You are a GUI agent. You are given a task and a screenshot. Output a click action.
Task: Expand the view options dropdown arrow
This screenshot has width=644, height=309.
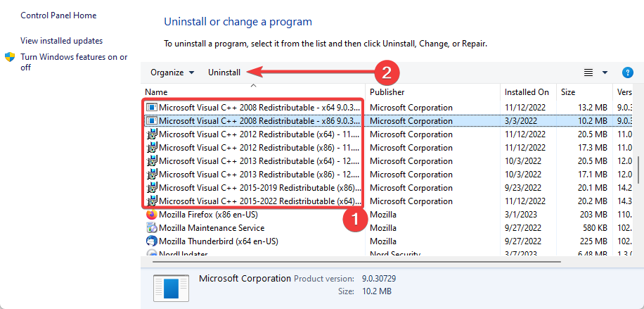(605, 72)
